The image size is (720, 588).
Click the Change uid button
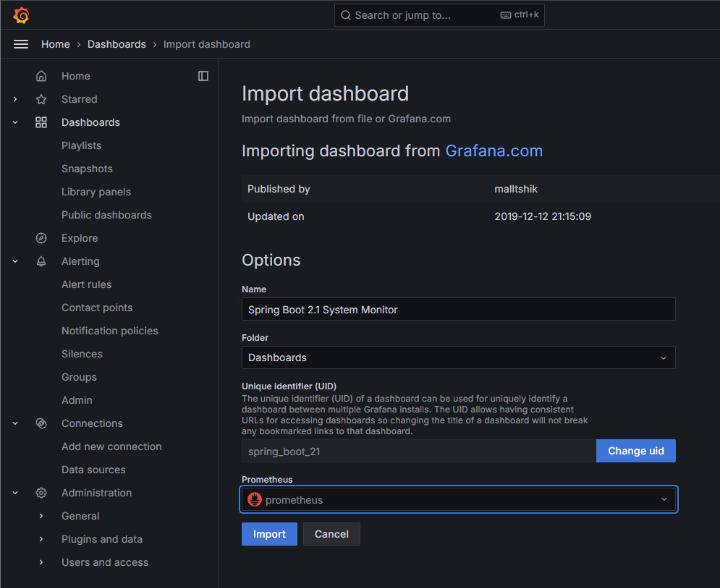pyautogui.click(x=636, y=451)
